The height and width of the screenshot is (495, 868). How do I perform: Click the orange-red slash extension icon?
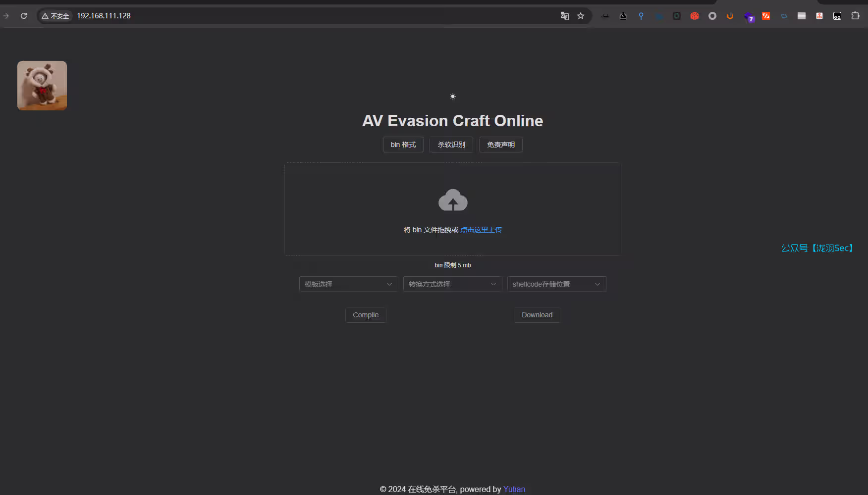[766, 16]
